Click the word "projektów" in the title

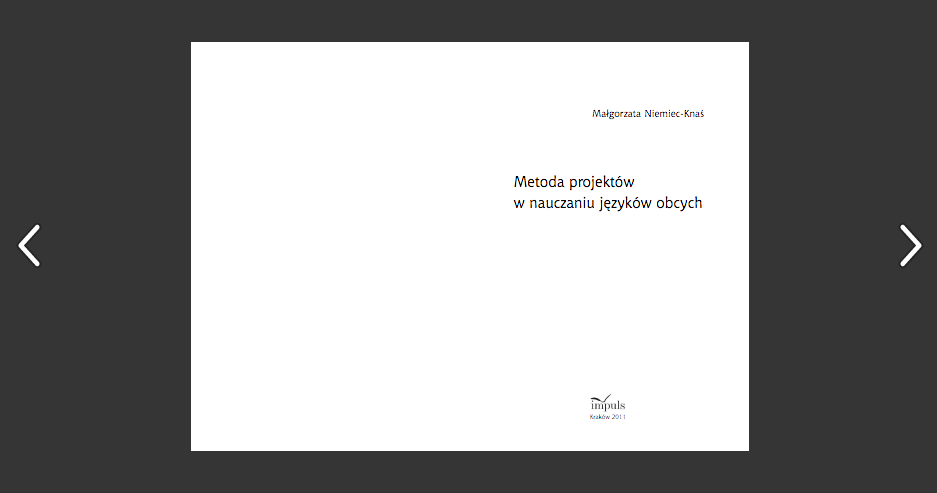click(602, 183)
